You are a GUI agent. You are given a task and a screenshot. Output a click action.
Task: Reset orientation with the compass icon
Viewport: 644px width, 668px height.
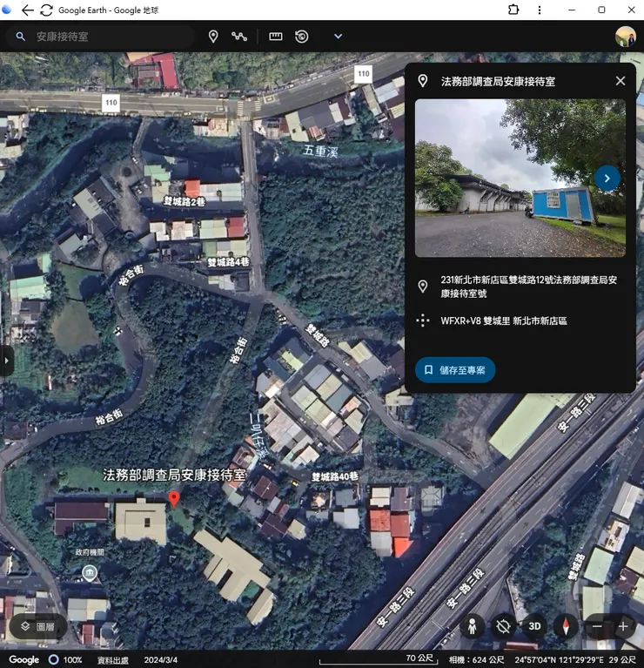pyautogui.click(x=566, y=626)
